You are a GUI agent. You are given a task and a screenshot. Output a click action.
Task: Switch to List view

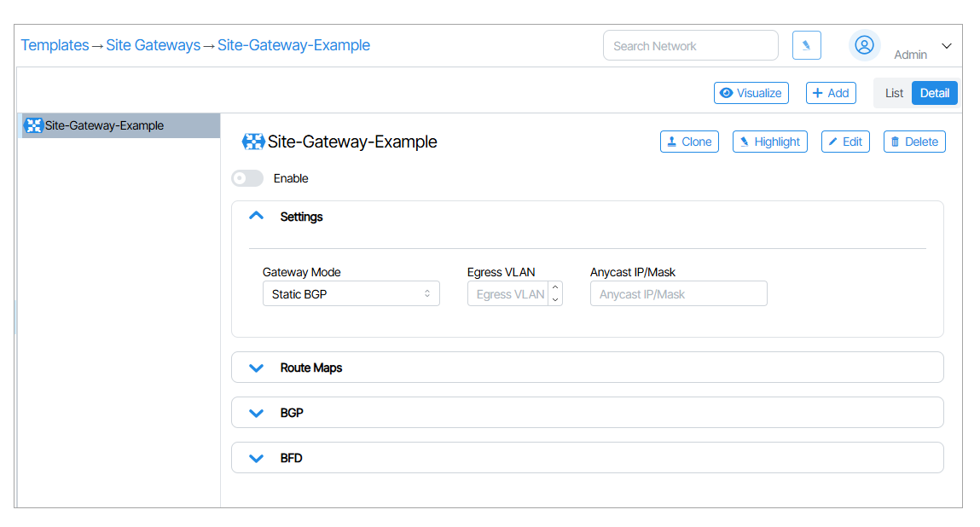[x=894, y=93]
